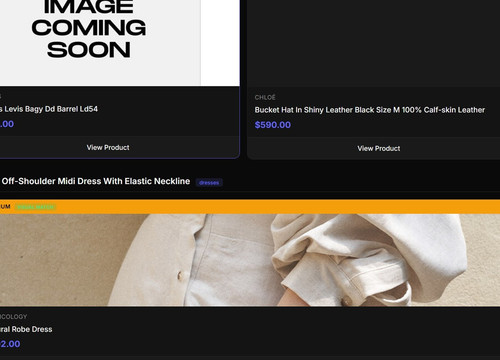This screenshot has height=360, width=500.
Task: Select the Bucket Hat In Shiny Leather title
Action: 370,110
